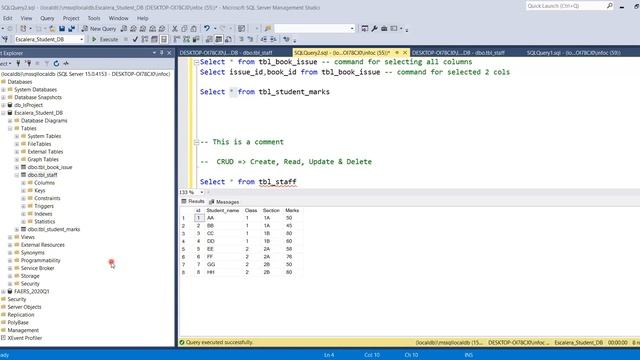Expand the dbo.tbl_student_marks table node

pyautogui.click(x=17, y=229)
